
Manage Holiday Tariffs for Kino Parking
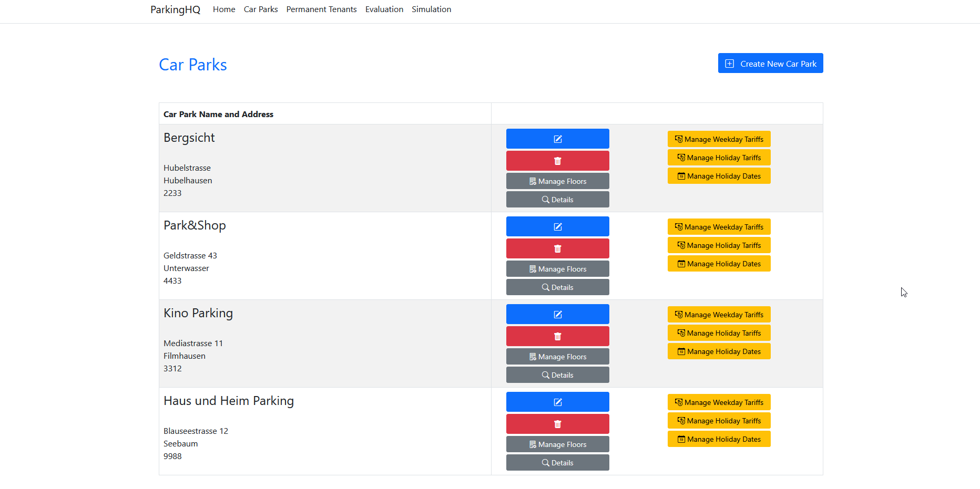click(x=719, y=333)
